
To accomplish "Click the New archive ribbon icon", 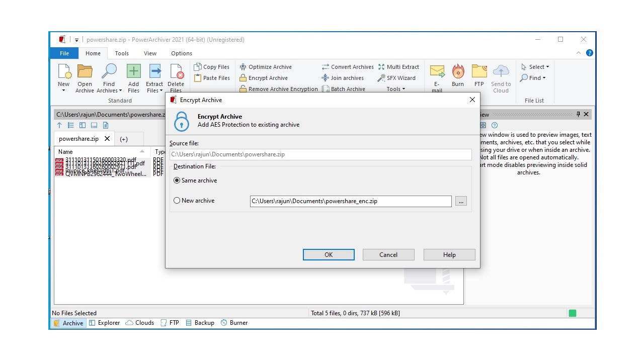I will (x=64, y=71).
